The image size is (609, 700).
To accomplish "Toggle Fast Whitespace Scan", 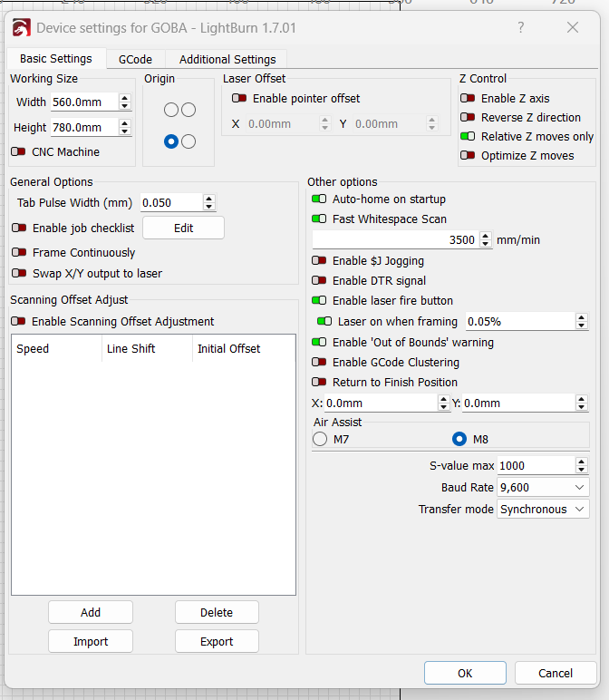I will click(x=319, y=219).
